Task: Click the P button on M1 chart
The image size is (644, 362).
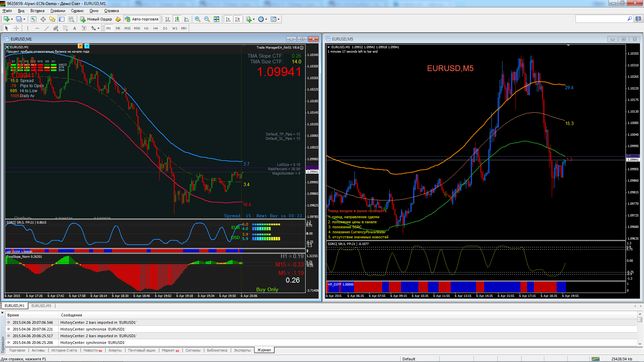Action: (x=80, y=46)
